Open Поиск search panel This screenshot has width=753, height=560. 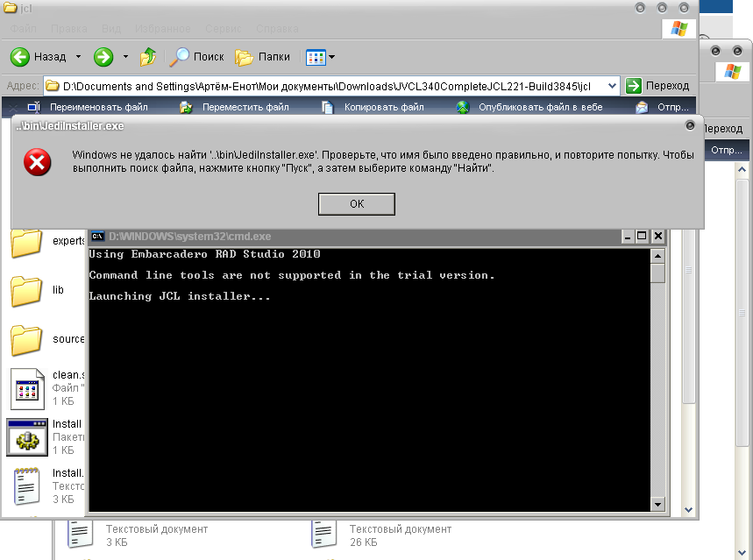click(x=197, y=57)
